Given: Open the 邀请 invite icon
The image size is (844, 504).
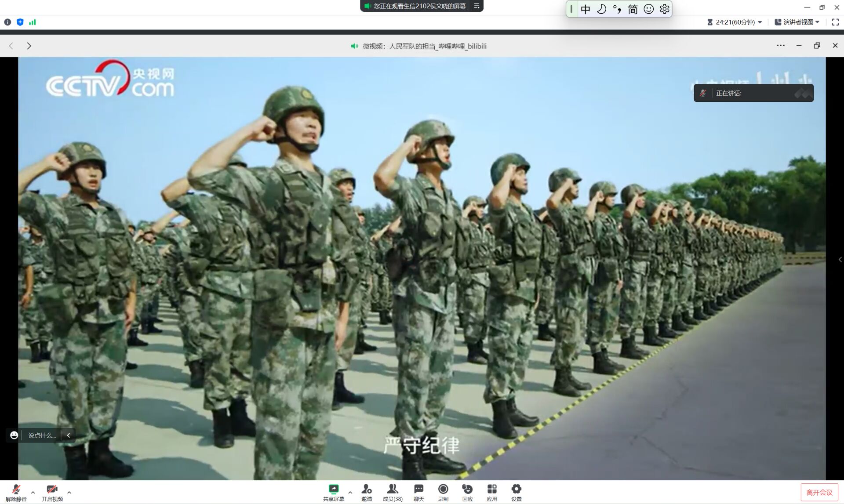Looking at the screenshot, I should coord(367,493).
